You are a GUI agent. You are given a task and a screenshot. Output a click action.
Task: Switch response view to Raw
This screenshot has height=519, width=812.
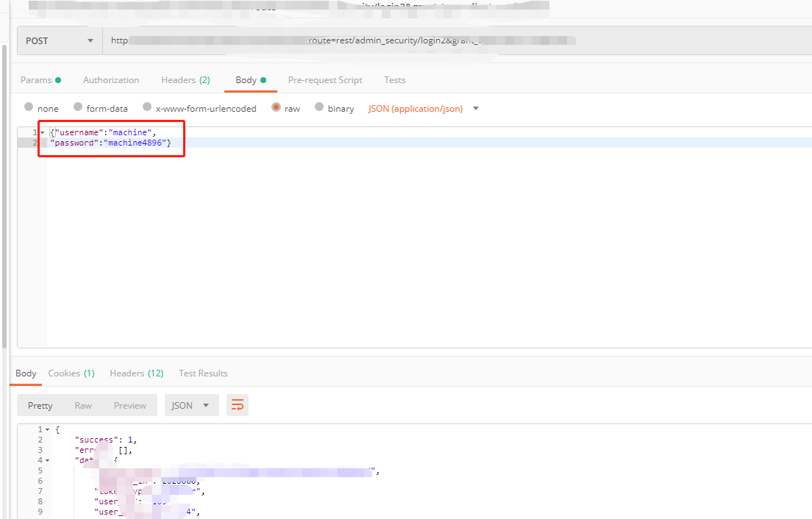coord(83,405)
